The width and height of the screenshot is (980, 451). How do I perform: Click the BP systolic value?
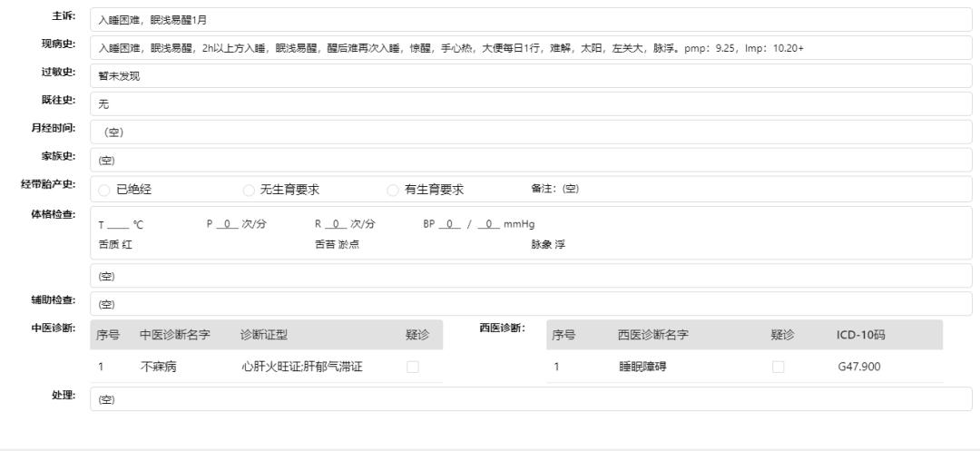(449, 223)
